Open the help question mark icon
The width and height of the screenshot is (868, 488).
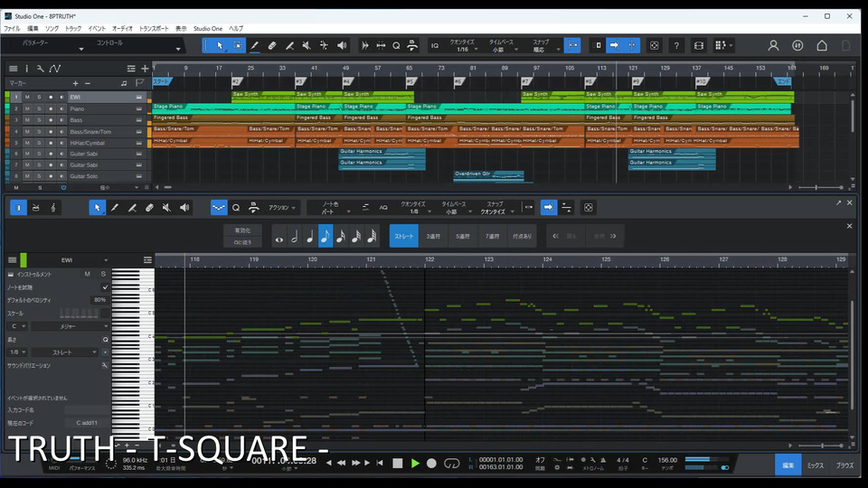pyautogui.click(x=676, y=45)
